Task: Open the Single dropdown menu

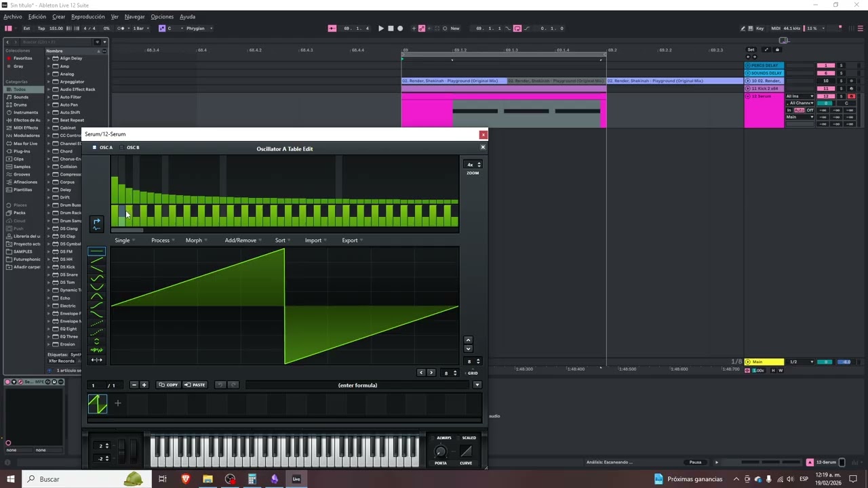Action: 124,240
